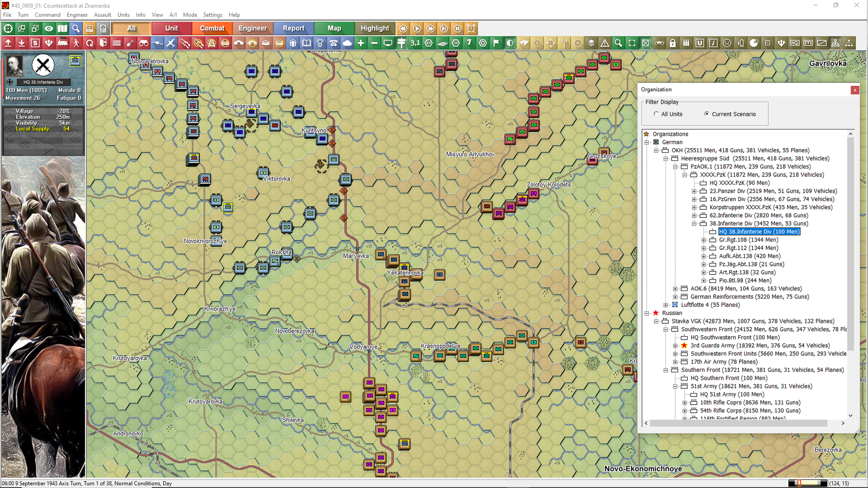Open the Assault menu
868x488 pixels.
[102, 15]
